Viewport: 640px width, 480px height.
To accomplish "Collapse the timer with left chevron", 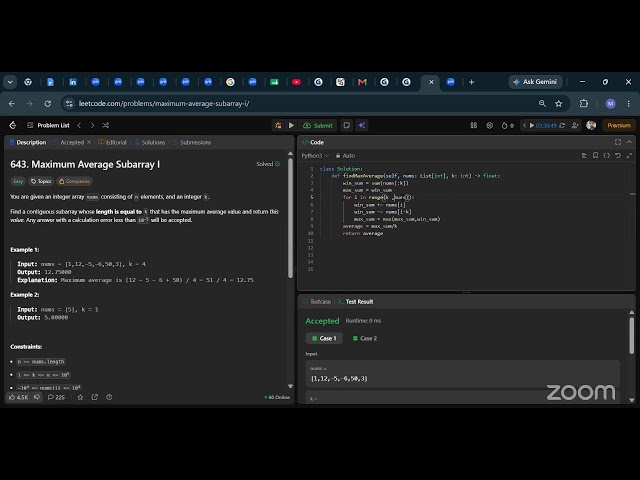I will pos(524,125).
